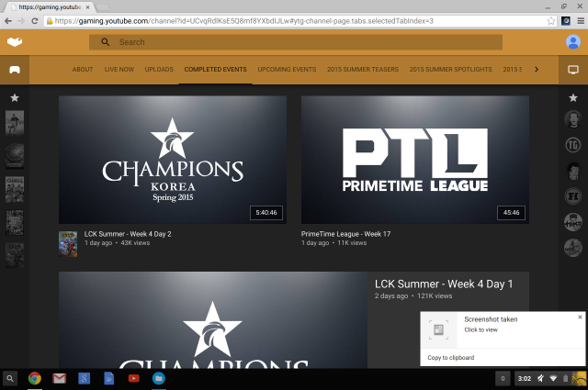Click the monitor icon in right sidebar
588x390 pixels.
(x=572, y=69)
